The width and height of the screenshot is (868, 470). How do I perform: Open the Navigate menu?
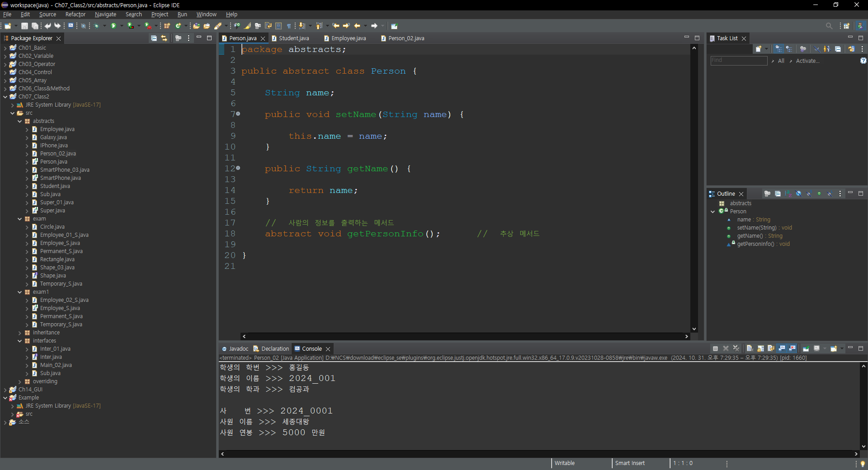[105, 14]
